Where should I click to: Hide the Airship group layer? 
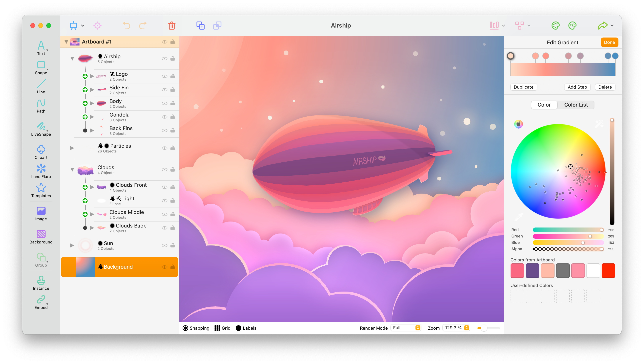point(164,59)
